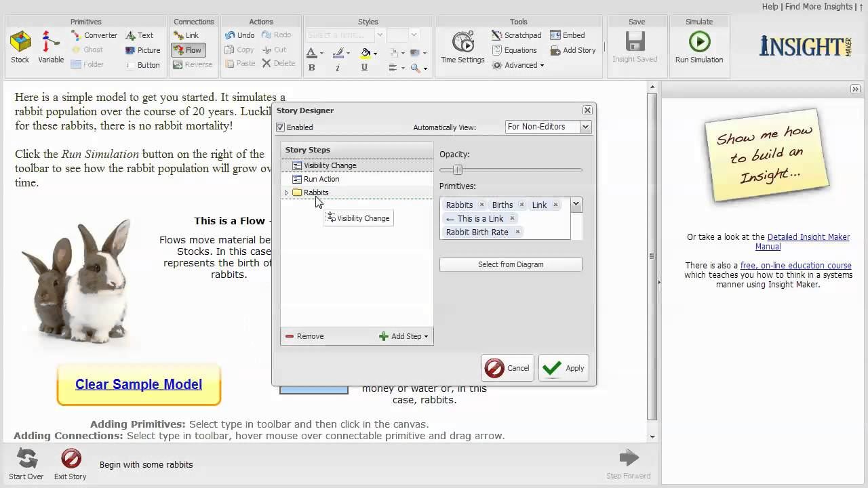Open the Equations tool
The image size is (868, 488).
515,50
